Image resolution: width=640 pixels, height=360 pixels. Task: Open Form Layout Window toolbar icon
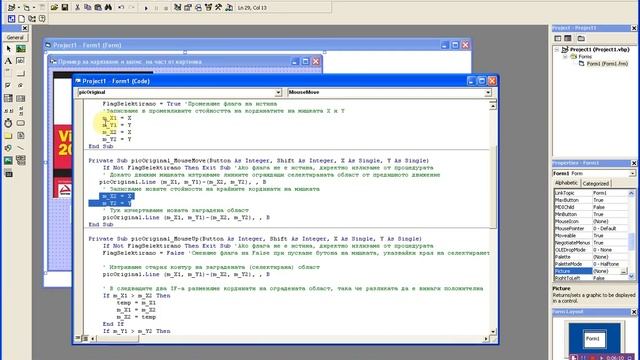(198, 7)
